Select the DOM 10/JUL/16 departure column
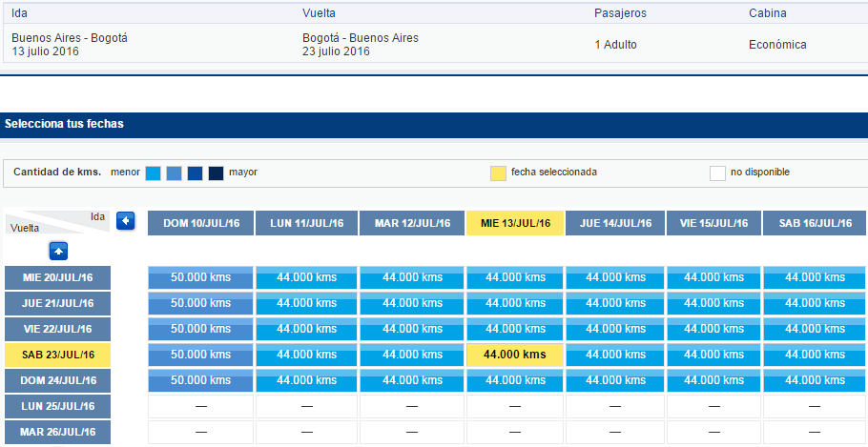 201,223
